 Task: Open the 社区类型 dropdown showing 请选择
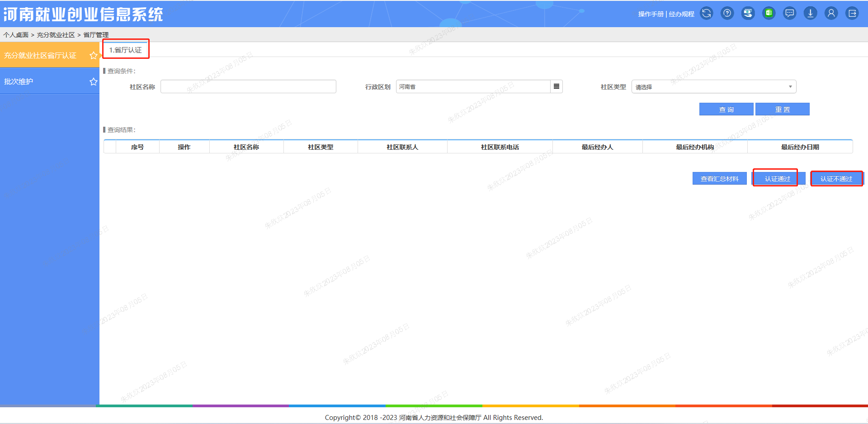point(713,86)
